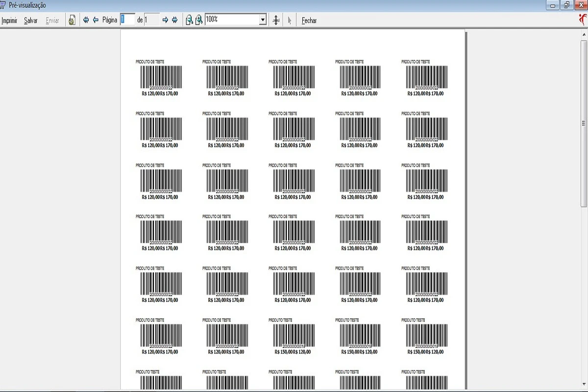The height and width of the screenshot is (392, 588).
Task: Go to next page with single right arrow
Action: pyautogui.click(x=165, y=20)
